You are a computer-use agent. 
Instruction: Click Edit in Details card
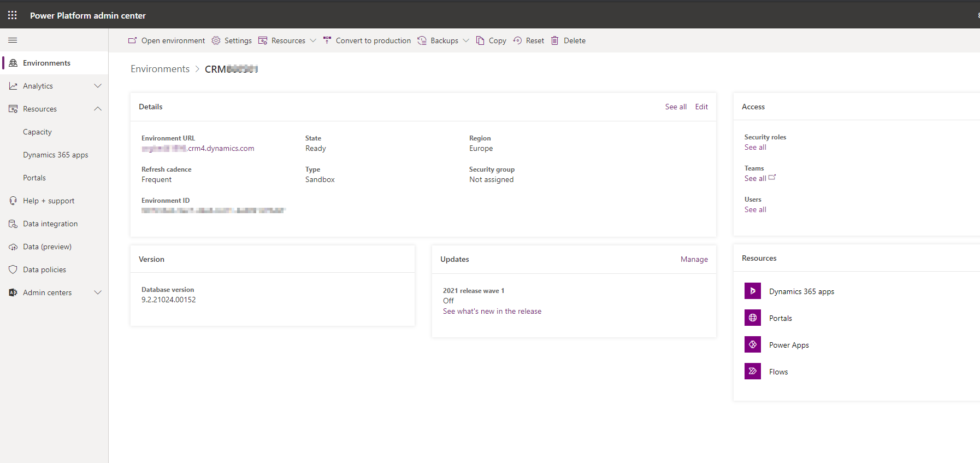pyautogui.click(x=701, y=107)
